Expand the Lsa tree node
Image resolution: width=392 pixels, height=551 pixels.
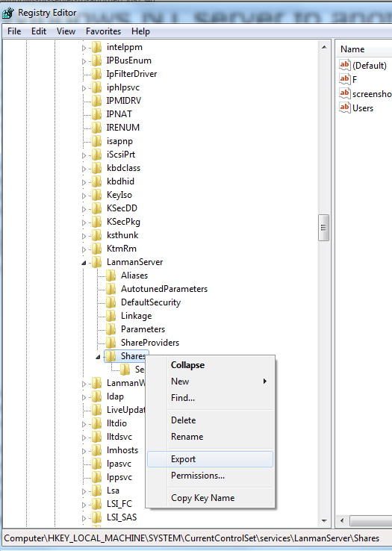(x=84, y=491)
